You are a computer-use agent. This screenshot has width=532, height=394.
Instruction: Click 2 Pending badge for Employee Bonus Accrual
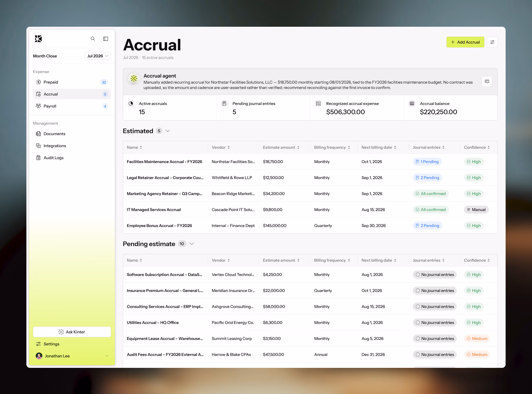coord(427,226)
